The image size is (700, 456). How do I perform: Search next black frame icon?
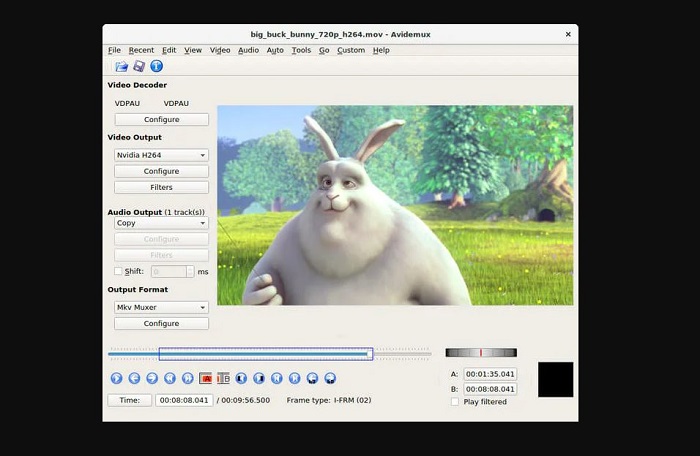point(259,378)
